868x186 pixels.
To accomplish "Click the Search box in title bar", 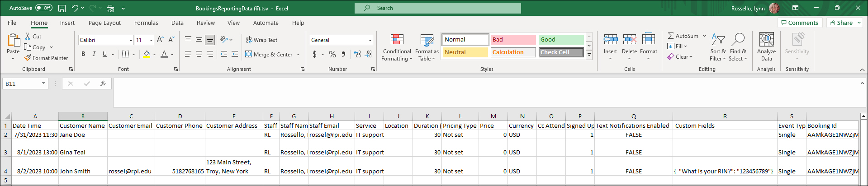I will tap(437, 8).
